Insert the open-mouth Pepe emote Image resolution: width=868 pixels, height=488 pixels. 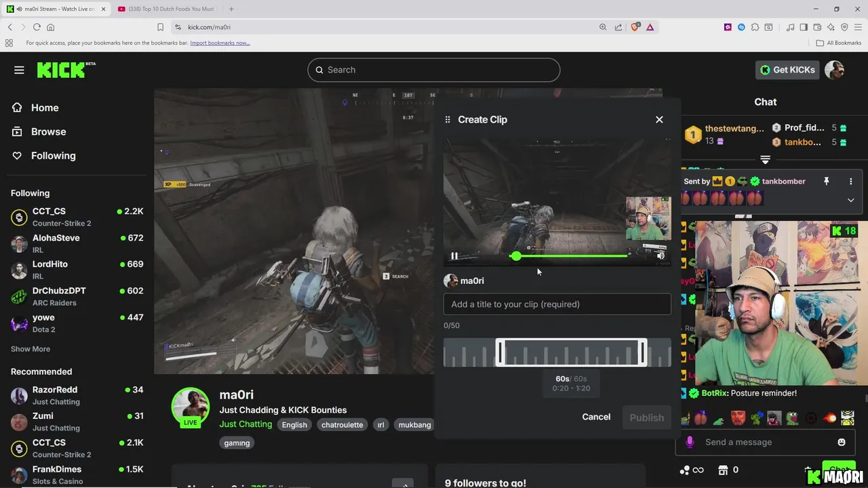pos(792,418)
